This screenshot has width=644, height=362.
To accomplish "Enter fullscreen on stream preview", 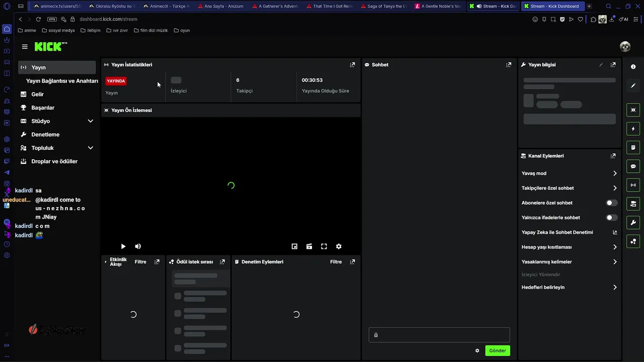I will pyautogui.click(x=324, y=246).
